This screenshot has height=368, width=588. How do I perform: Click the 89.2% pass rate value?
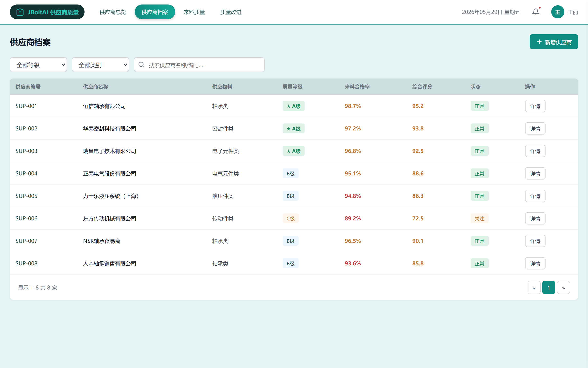click(353, 218)
